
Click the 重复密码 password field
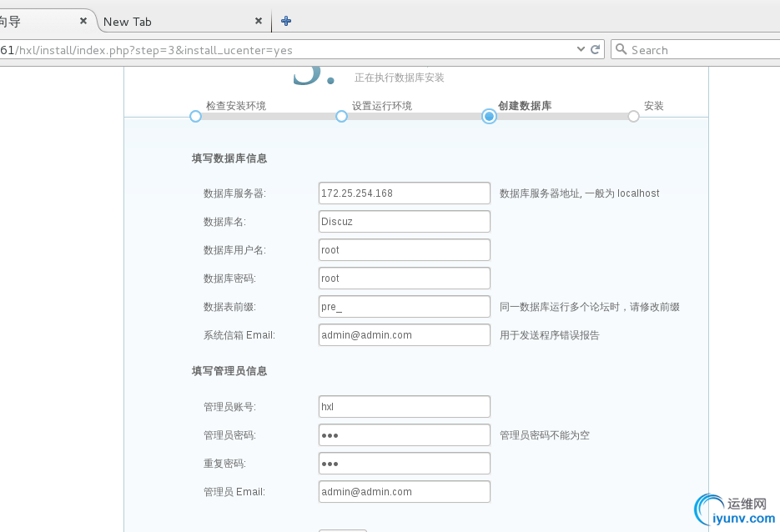[405, 463]
